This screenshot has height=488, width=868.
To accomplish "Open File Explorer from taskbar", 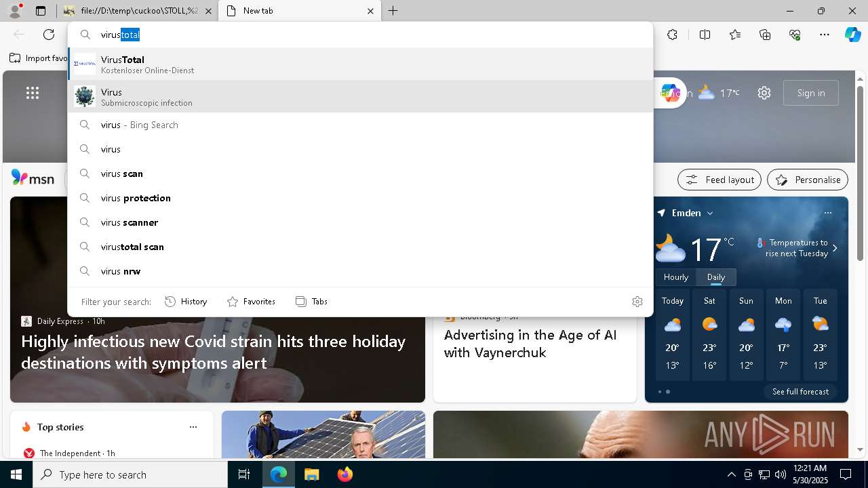I will (x=311, y=474).
